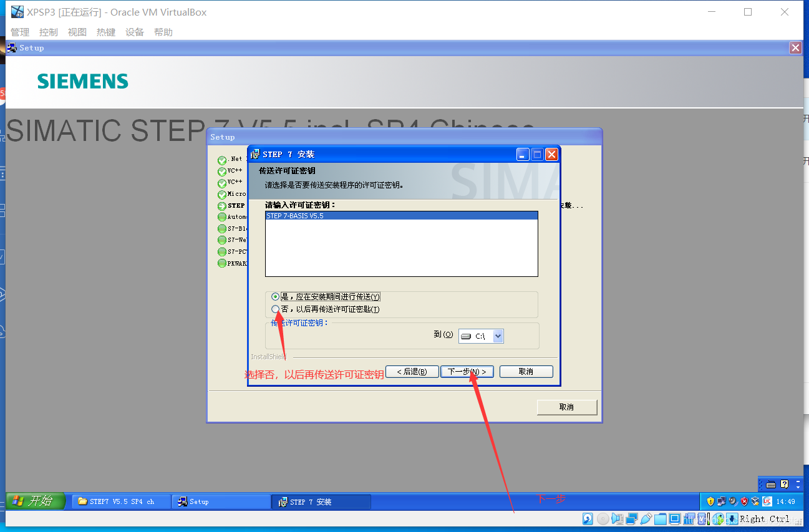The width and height of the screenshot is (809, 532).
Task: Click the STEP in-progress arrow icon in Setup list
Action: (222, 206)
